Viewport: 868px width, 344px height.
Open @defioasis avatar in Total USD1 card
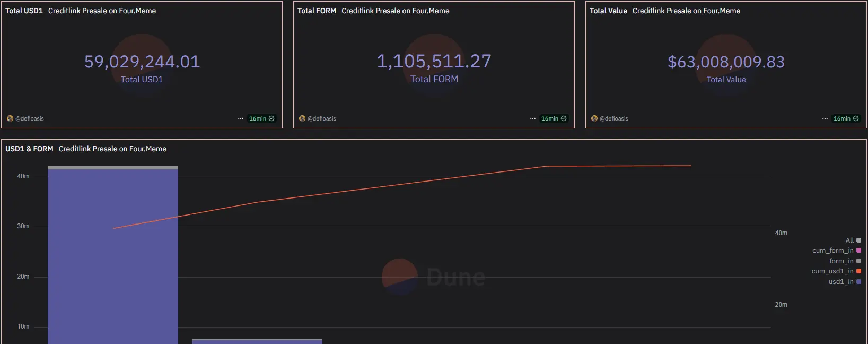click(x=10, y=118)
